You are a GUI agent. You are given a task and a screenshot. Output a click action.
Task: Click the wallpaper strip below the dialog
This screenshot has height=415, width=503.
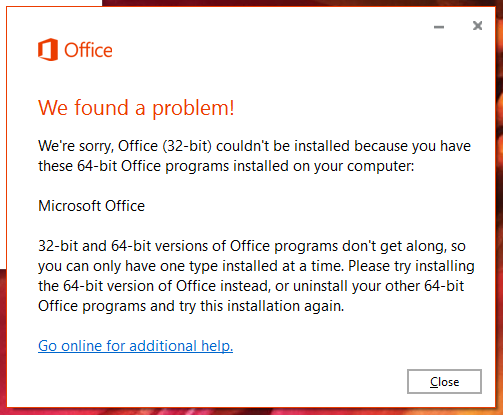[250, 412]
